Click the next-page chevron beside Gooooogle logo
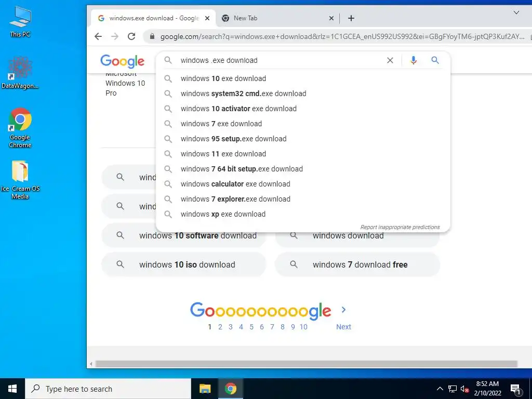Screen dimensions: 532x399 coord(343,310)
